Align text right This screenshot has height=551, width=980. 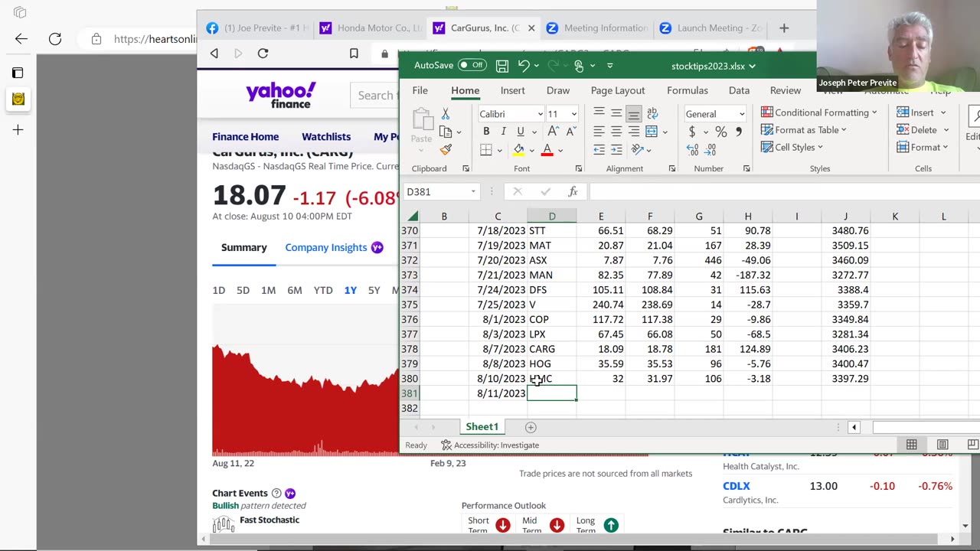(634, 132)
